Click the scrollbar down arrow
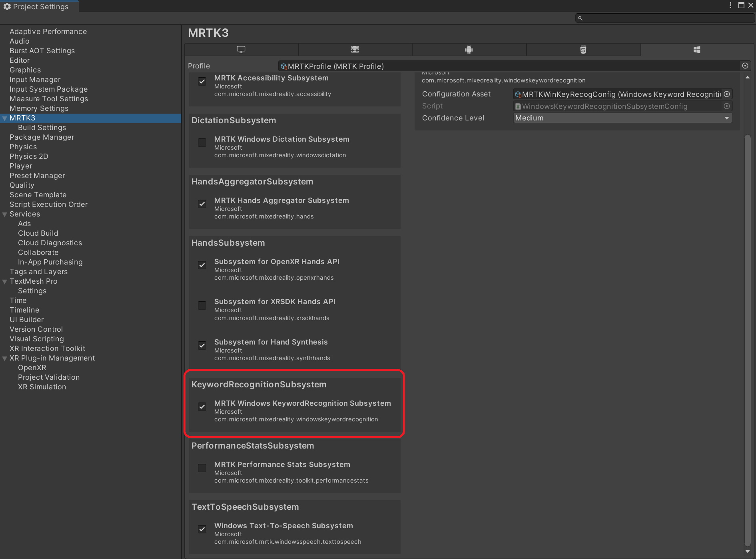Image resolution: width=756 pixels, height=559 pixels. pyautogui.click(x=748, y=551)
